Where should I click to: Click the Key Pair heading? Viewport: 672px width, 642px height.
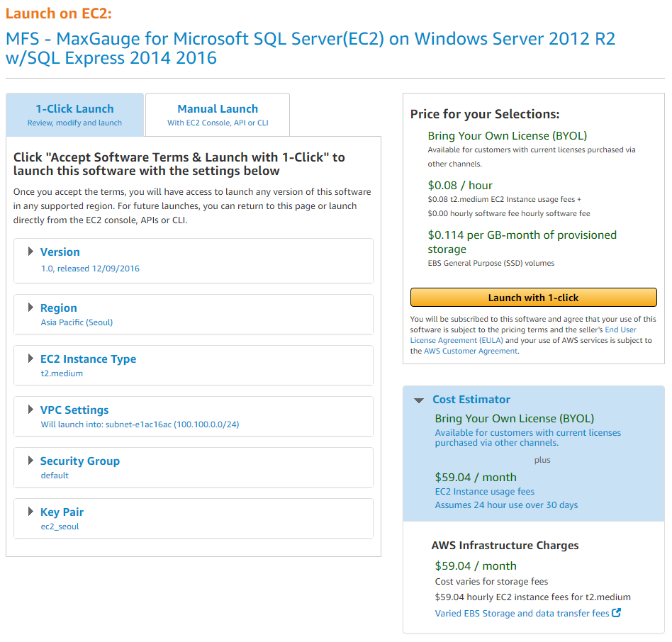(62, 512)
